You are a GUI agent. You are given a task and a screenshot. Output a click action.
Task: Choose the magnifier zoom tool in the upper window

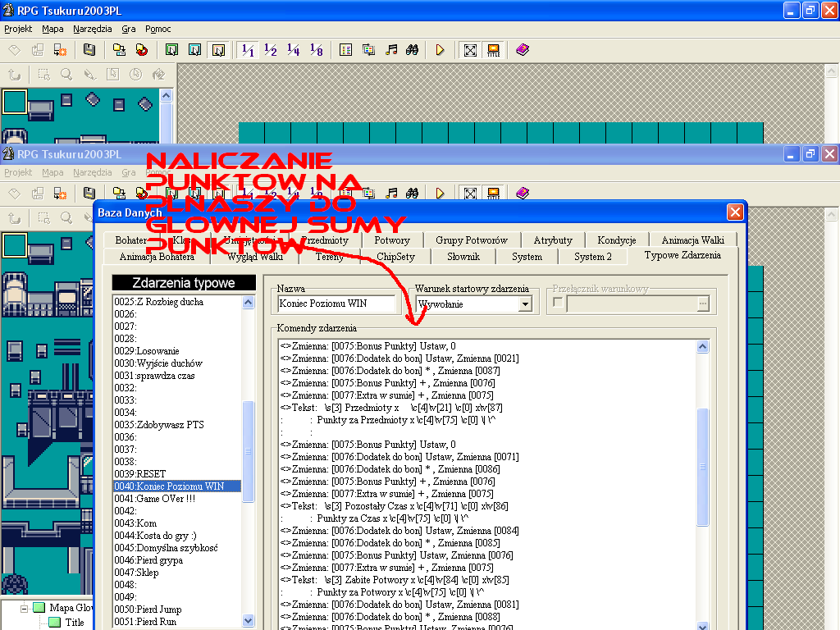pos(66,75)
